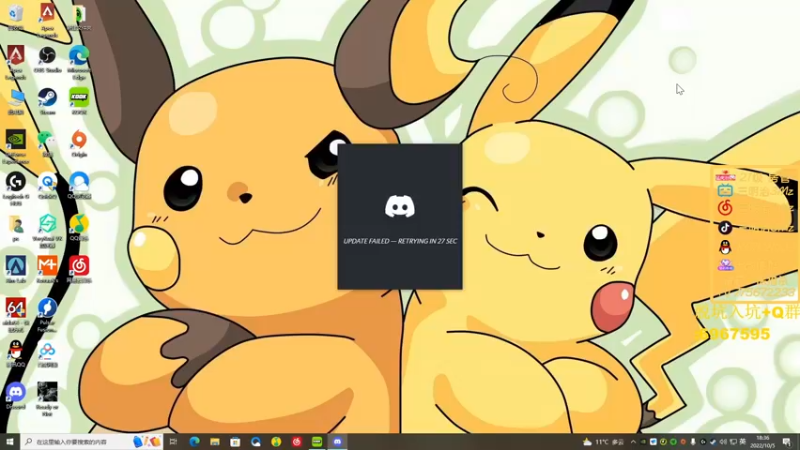The image size is (800, 450).
Task: Open the Origin desktop shortcut
Action: point(79,143)
